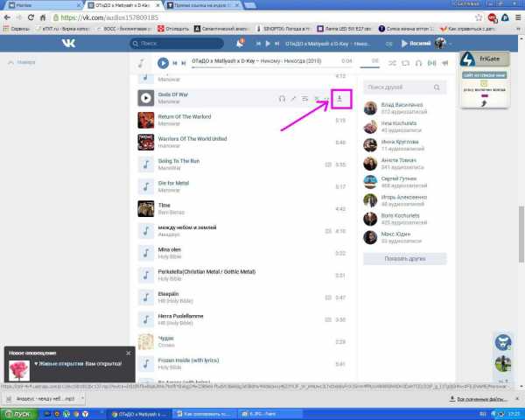Toggle repeat in the audio player

tap(405, 63)
